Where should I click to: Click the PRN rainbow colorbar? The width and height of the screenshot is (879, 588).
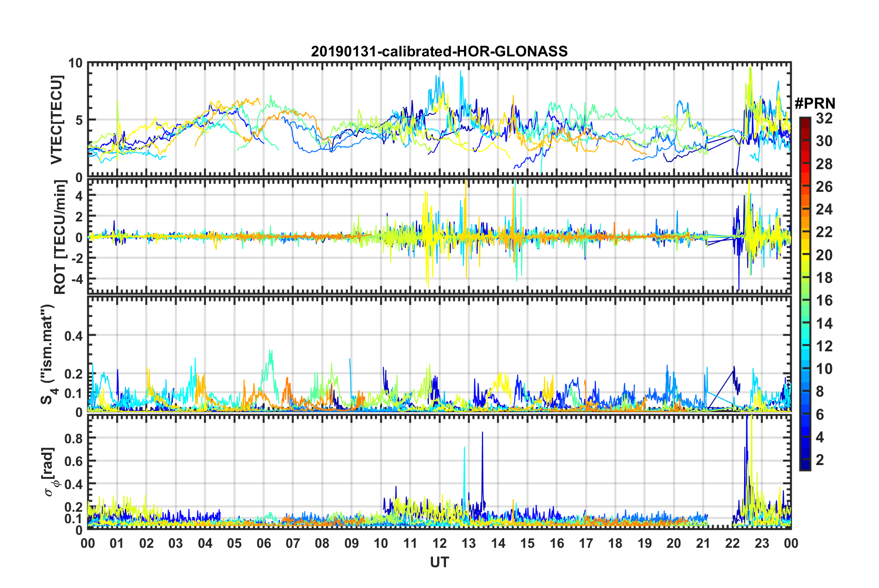point(805,294)
